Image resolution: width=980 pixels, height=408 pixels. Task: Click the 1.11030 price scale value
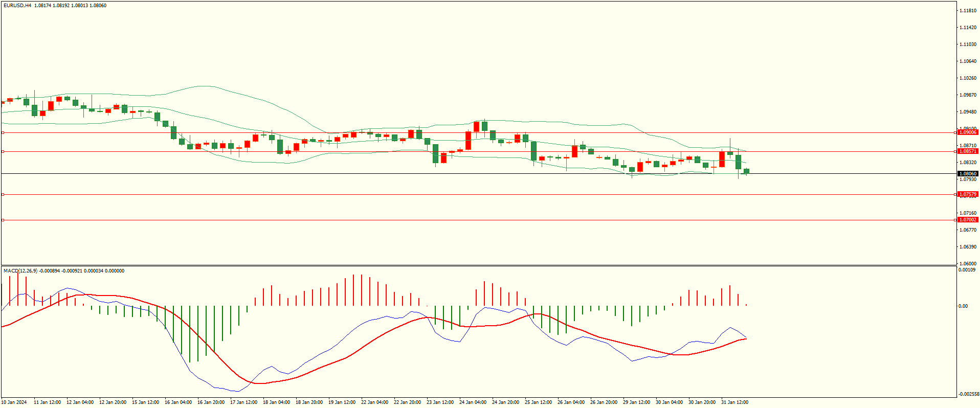968,44
